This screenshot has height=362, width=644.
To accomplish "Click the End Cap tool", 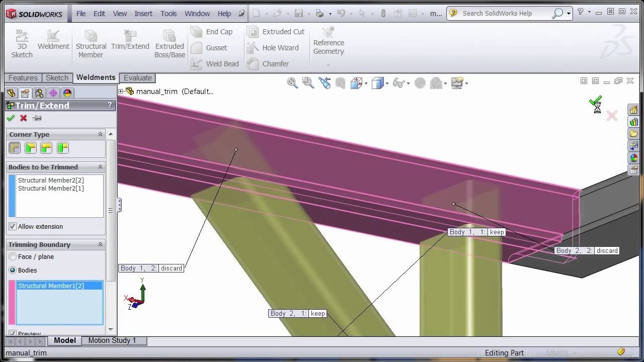I will coord(211,32).
